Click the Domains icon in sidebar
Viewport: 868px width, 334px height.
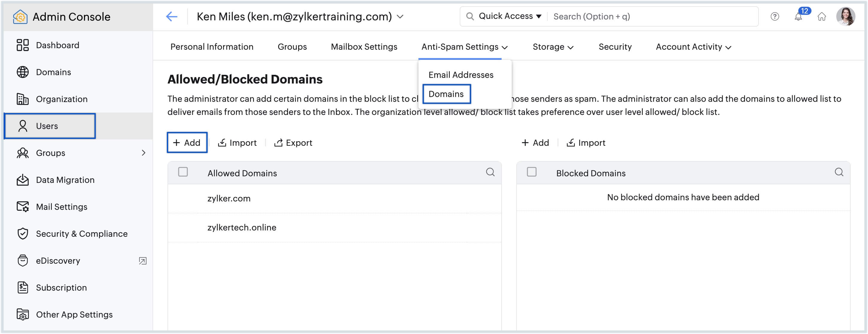pos(23,72)
